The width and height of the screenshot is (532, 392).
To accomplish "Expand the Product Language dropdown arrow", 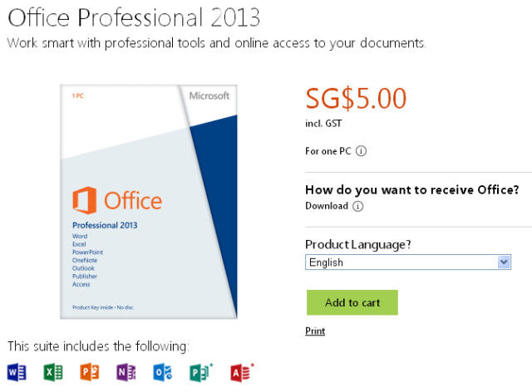I will (504, 262).
